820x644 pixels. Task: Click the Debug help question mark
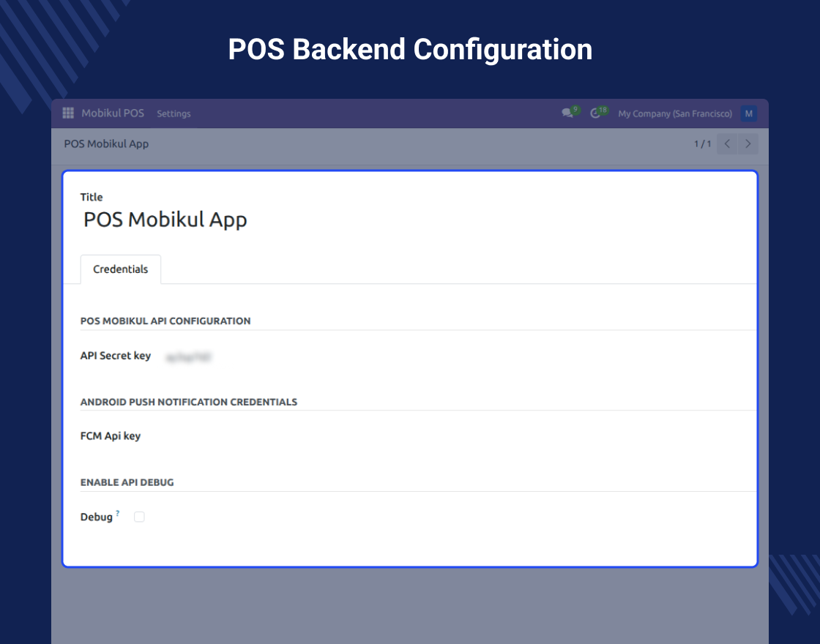pyautogui.click(x=118, y=513)
